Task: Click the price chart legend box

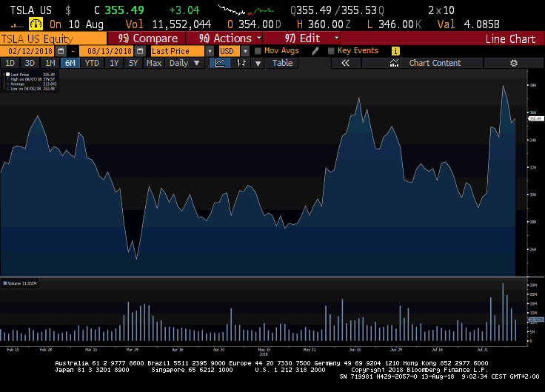Action: pos(30,81)
